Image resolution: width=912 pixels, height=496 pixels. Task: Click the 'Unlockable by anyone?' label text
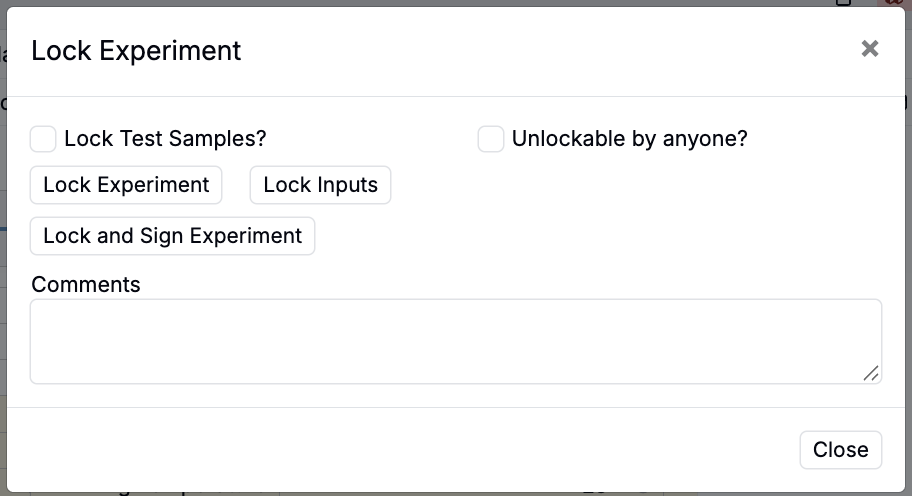point(629,139)
